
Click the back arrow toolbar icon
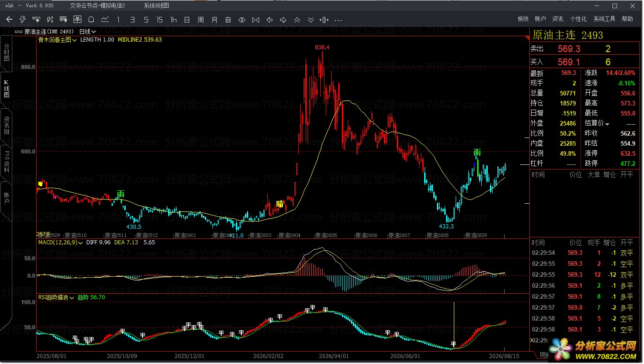pyautogui.click(x=9, y=20)
